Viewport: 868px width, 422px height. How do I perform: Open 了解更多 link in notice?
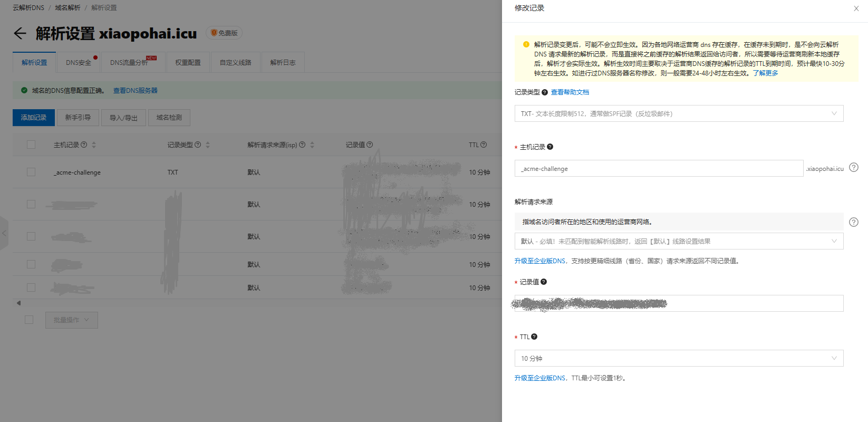(765, 73)
